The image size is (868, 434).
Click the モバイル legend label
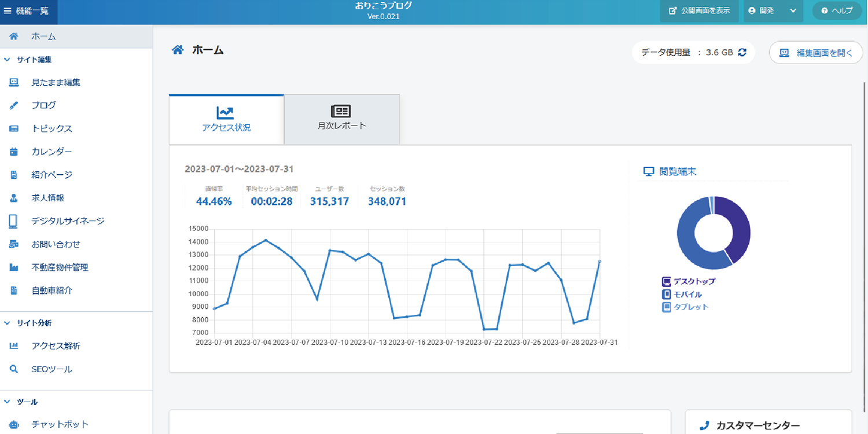coord(688,295)
